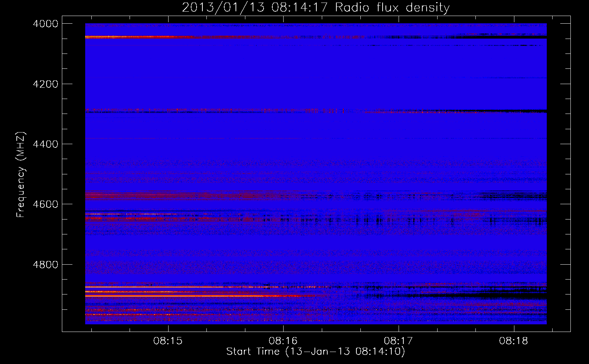Click the black strip near 4050 MHz at right
Viewport: 589px width, 364px height.
pos(510,37)
